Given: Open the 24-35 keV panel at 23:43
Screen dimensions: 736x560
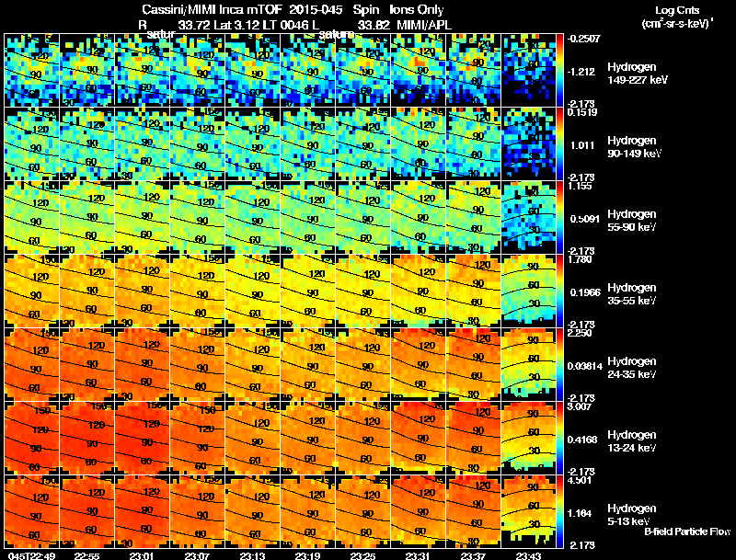Looking at the screenshot, I should (528, 365).
